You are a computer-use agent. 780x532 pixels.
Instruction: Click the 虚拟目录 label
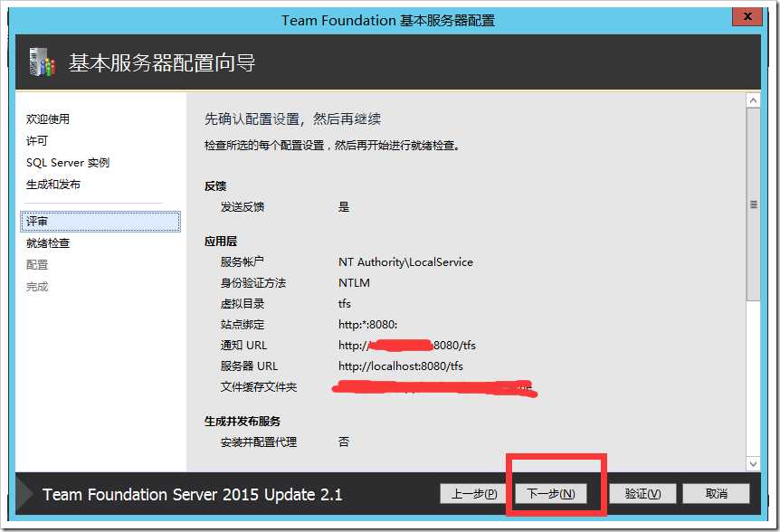pos(243,303)
